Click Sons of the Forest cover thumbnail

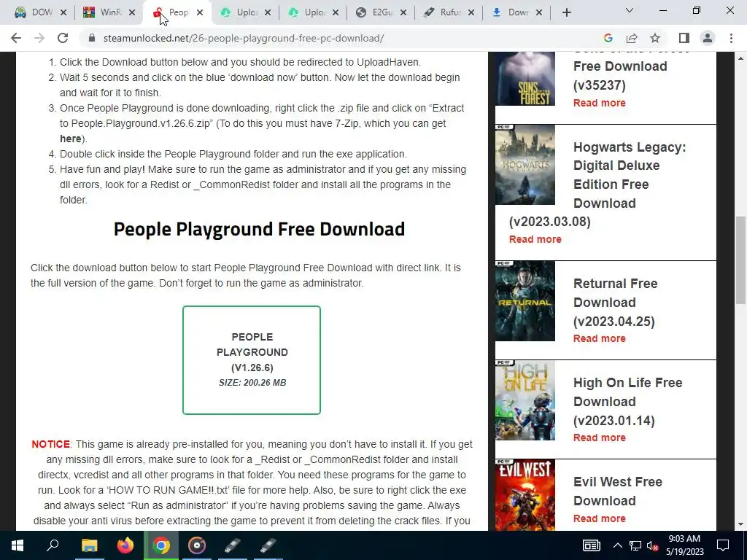525,79
